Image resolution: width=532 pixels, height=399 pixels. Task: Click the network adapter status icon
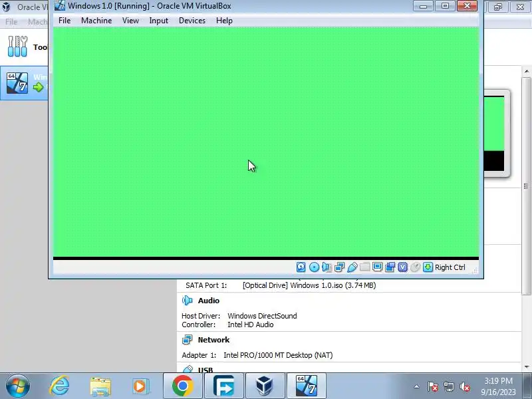point(339,267)
